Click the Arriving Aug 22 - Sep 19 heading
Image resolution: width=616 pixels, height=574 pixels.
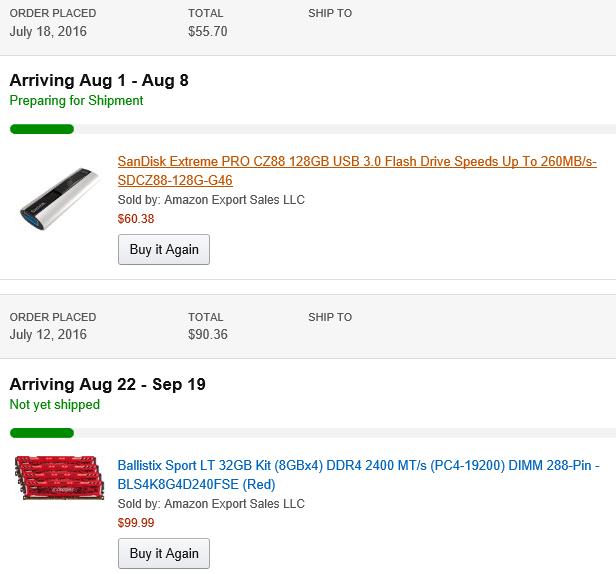[108, 384]
